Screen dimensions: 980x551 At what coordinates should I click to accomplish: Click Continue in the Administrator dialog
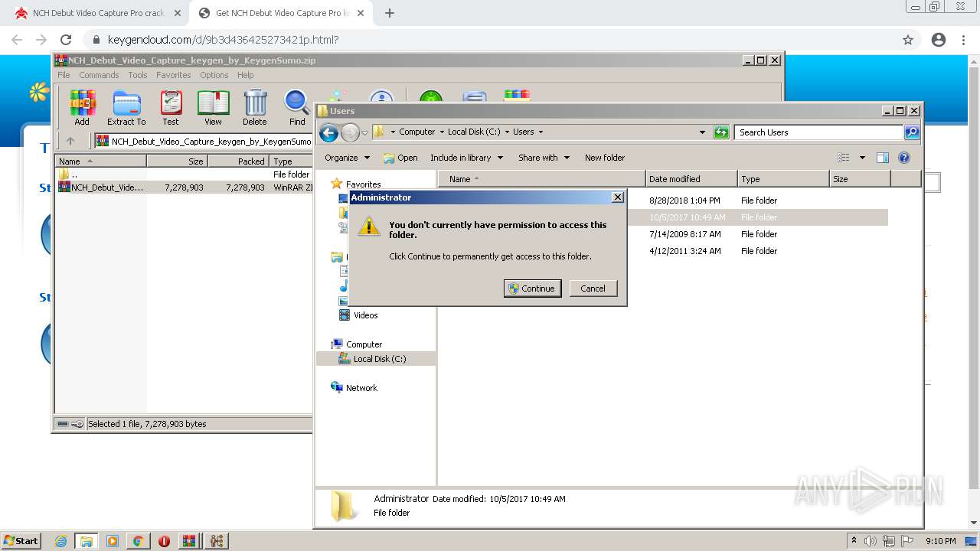coord(533,289)
